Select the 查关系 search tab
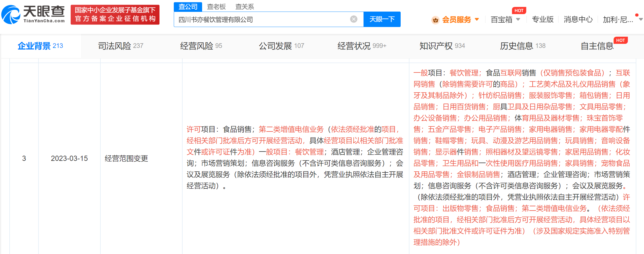Screen dimensions: 644x254 pos(244,6)
